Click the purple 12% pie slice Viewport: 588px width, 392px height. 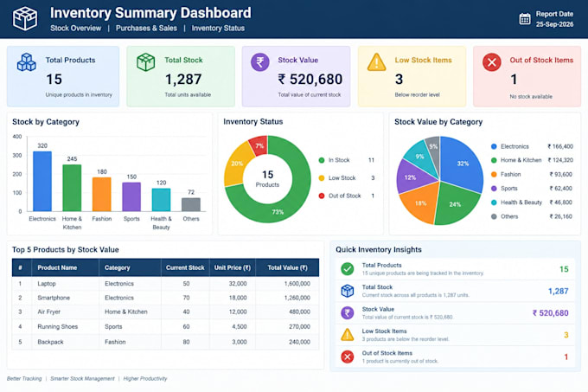pos(411,177)
